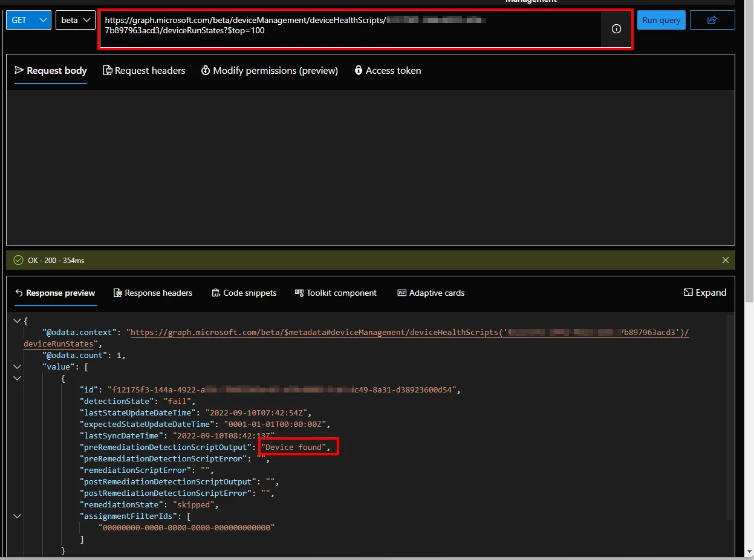Dismiss the OK - 200 status message
The image size is (754, 560).
click(726, 260)
